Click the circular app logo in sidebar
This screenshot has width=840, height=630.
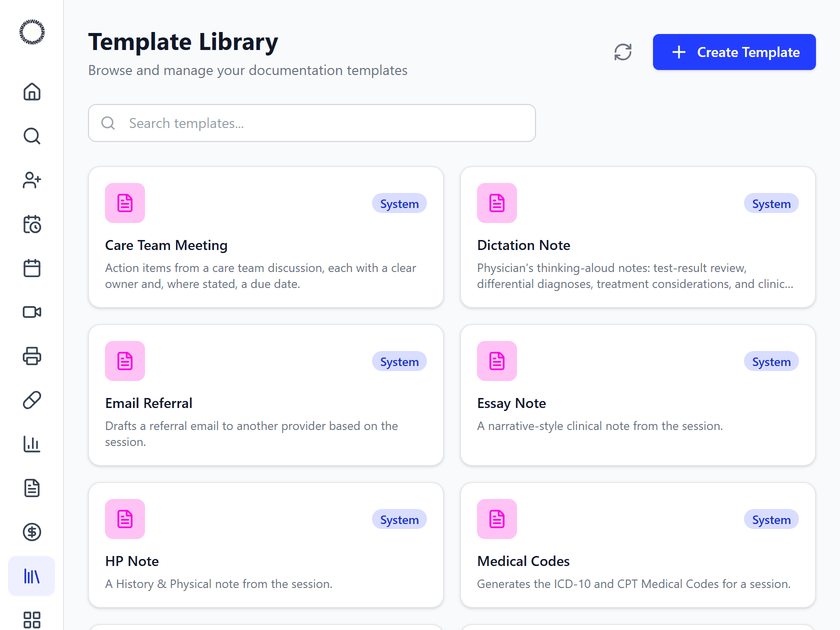[32, 32]
